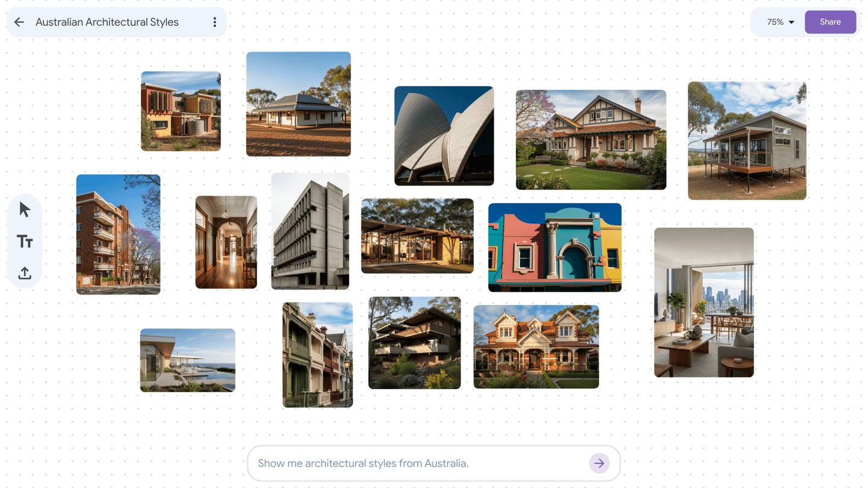868x488 pixels.
Task: Select the colorful Art Deco facade image
Action: [x=554, y=246]
